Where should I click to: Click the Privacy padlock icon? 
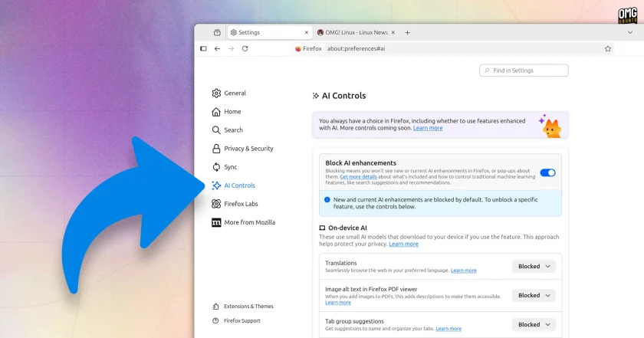pos(216,149)
